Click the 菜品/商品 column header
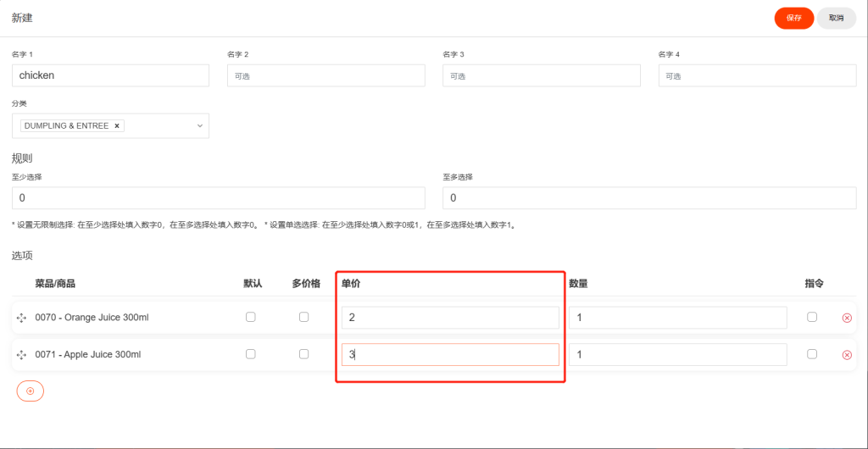The image size is (868, 449). pos(55,284)
